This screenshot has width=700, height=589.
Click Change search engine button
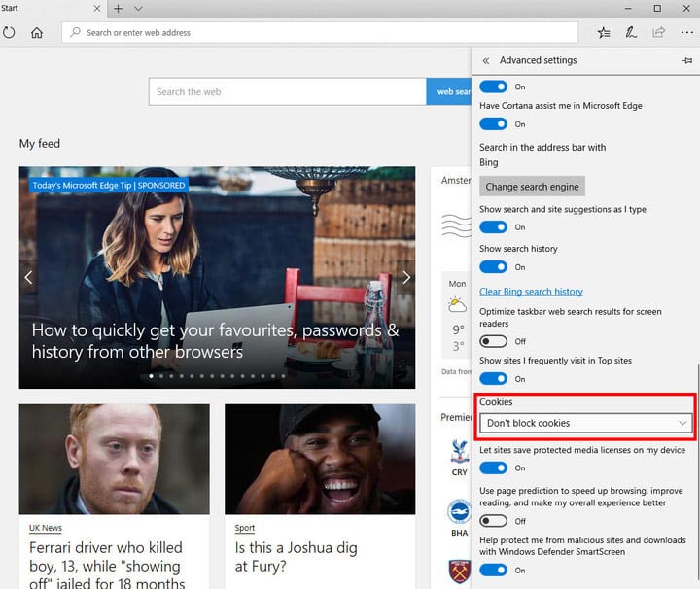(x=532, y=187)
